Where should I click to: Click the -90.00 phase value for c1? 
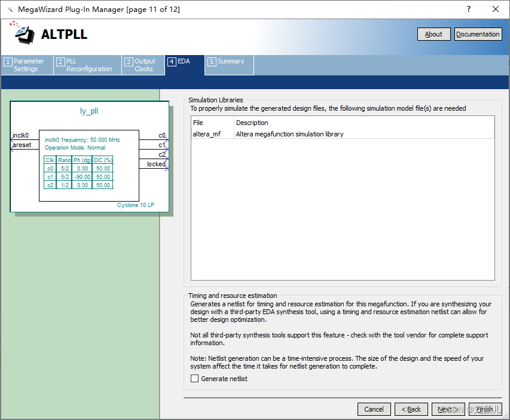click(83, 176)
